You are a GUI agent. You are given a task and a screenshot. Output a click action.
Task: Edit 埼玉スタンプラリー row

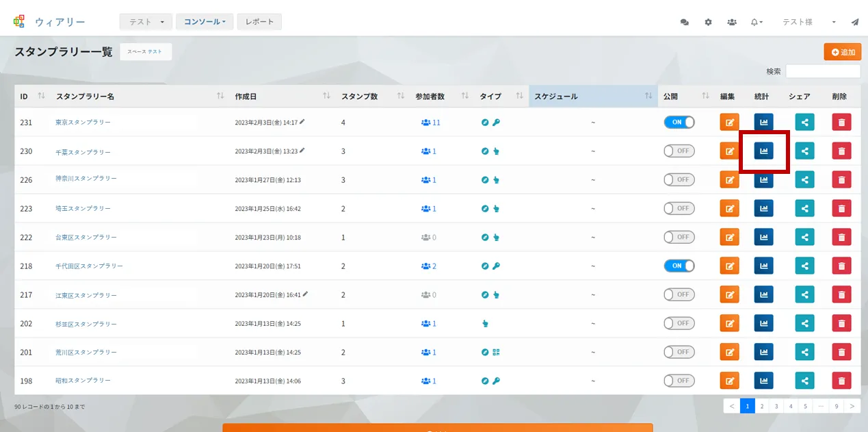click(x=730, y=209)
